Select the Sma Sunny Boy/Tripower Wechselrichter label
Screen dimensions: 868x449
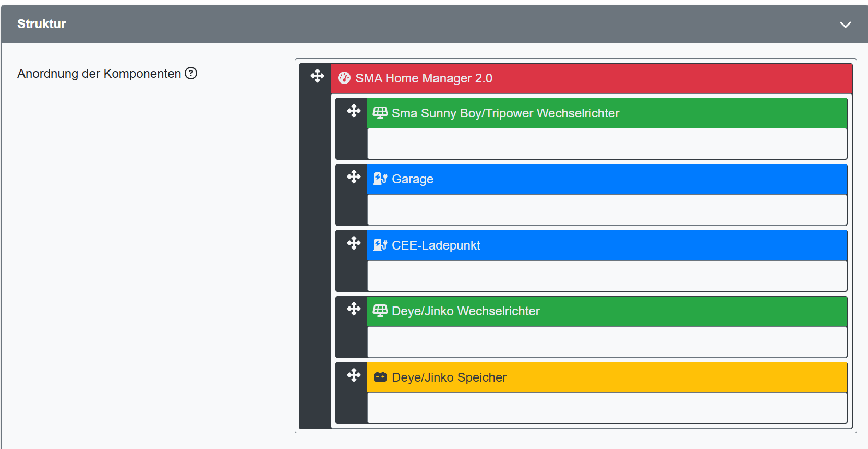pyautogui.click(x=505, y=113)
